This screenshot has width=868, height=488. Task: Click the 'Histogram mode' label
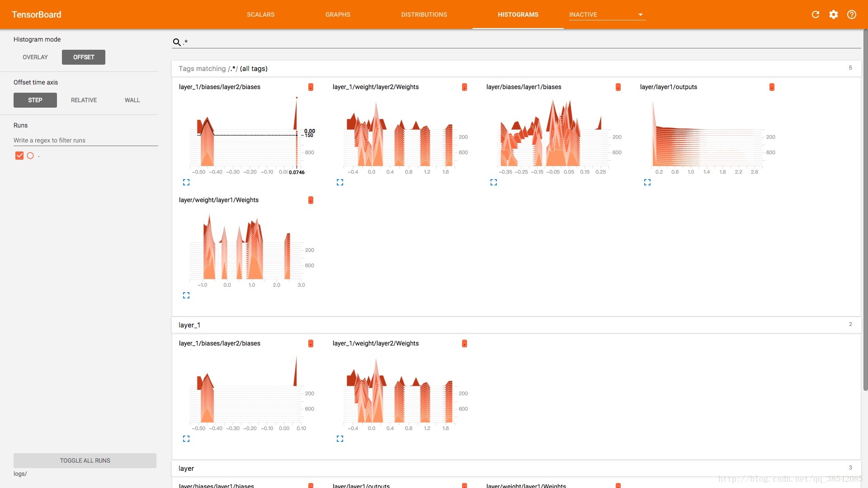(x=37, y=39)
